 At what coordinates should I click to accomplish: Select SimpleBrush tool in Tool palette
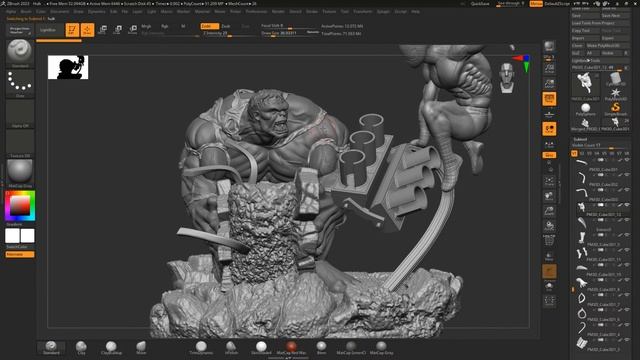[616, 109]
